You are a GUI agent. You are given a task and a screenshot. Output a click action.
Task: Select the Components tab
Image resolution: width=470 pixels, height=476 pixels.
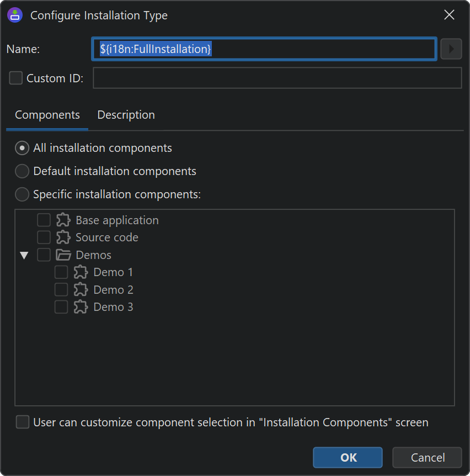[47, 115]
